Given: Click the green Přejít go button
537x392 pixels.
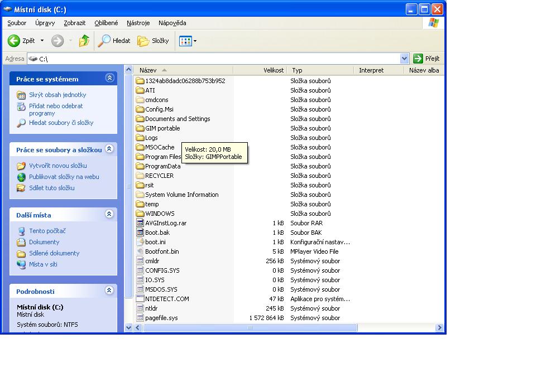Looking at the screenshot, I should point(426,59).
